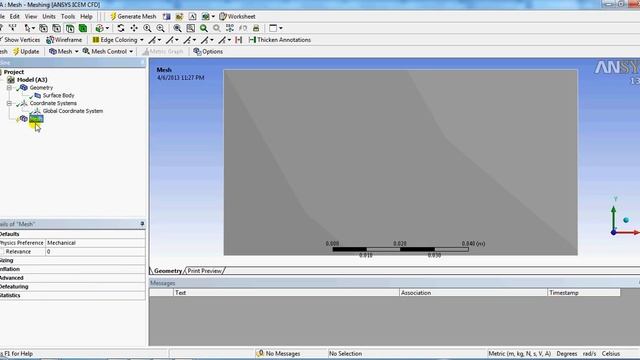Click the Set isometric view icon
Viewport: 640px width, 360px height.
(x=230, y=28)
